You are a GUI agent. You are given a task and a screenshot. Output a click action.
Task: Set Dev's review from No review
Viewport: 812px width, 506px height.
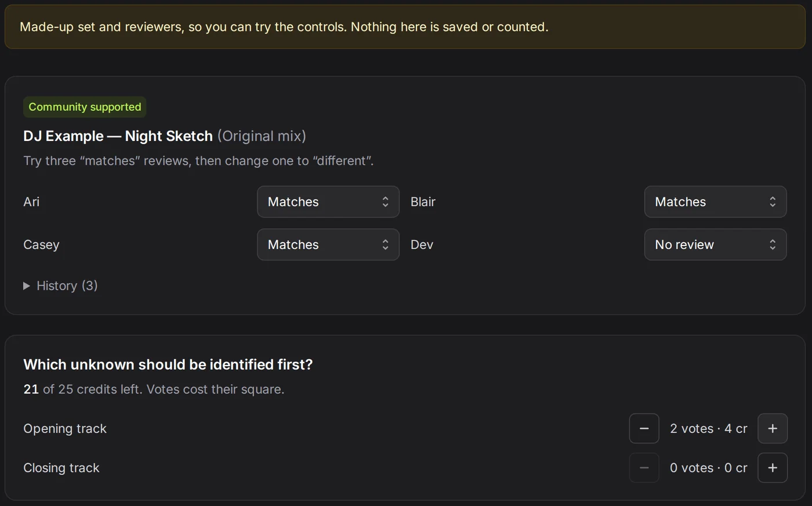tap(715, 245)
